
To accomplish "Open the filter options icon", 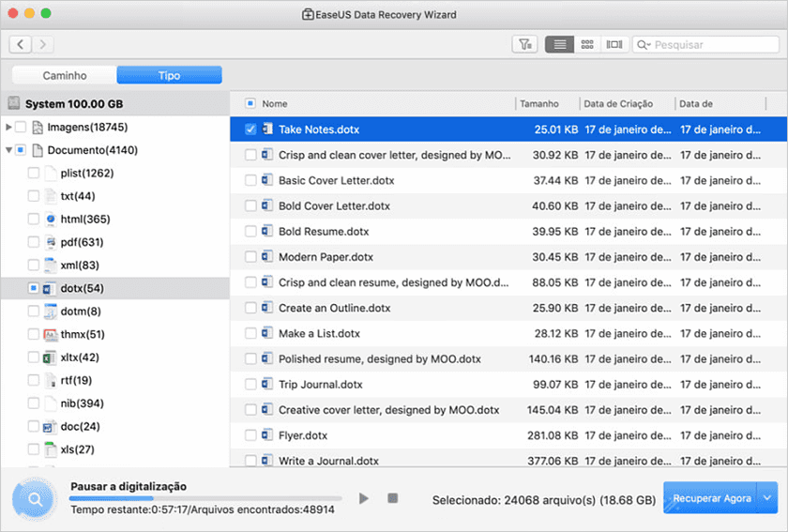I will tap(524, 44).
